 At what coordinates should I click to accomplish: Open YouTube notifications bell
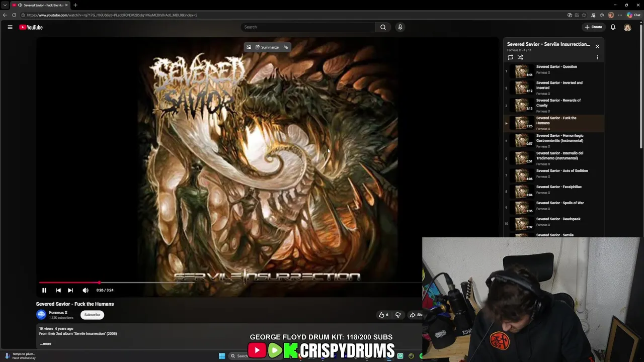pyautogui.click(x=613, y=27)
